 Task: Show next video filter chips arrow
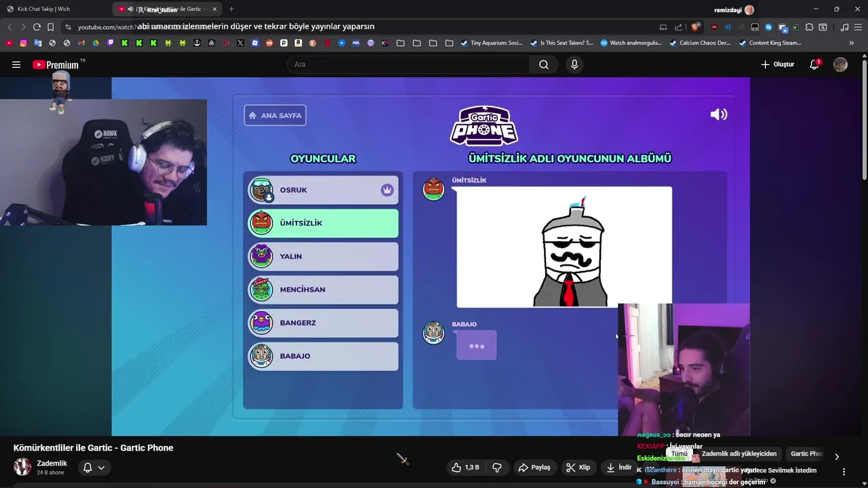click(x=836, y=456)
